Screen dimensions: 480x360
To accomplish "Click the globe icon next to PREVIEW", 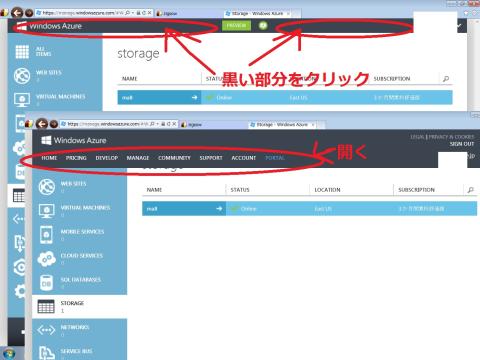I will point(263,25).
